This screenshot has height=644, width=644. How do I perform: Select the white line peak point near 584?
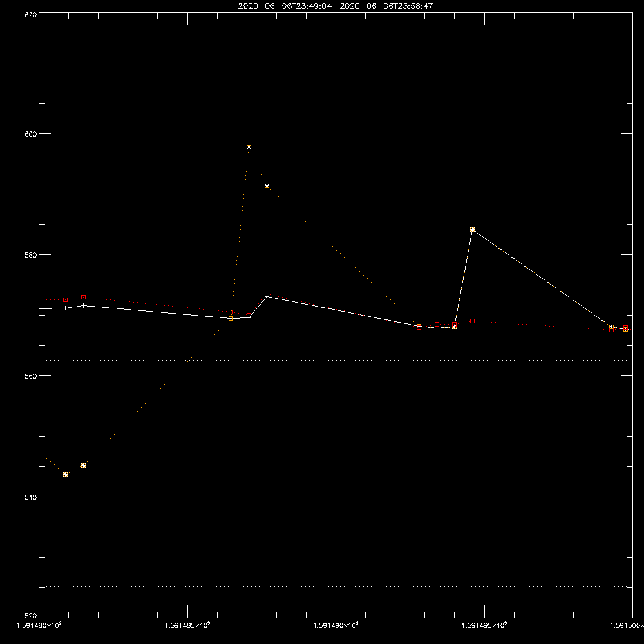click(472, 230)
